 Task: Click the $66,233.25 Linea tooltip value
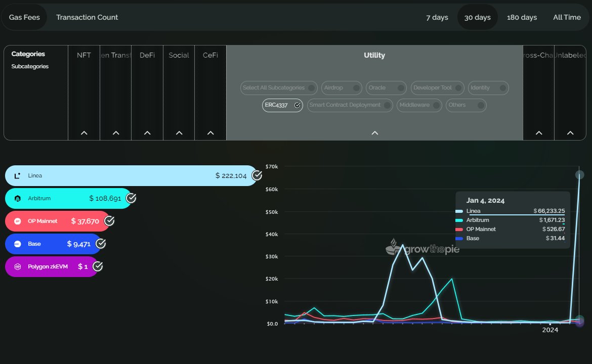tap(549, 211)
